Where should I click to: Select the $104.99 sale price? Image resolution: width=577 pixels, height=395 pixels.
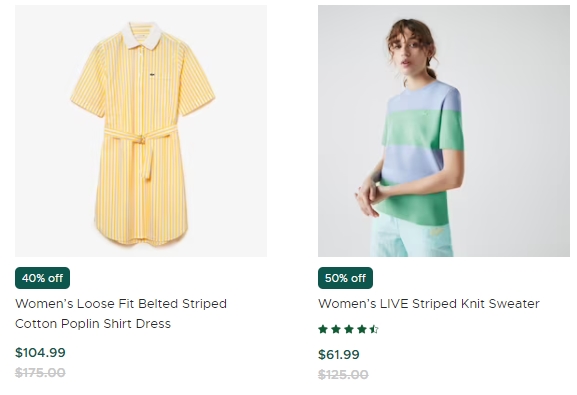40,353
